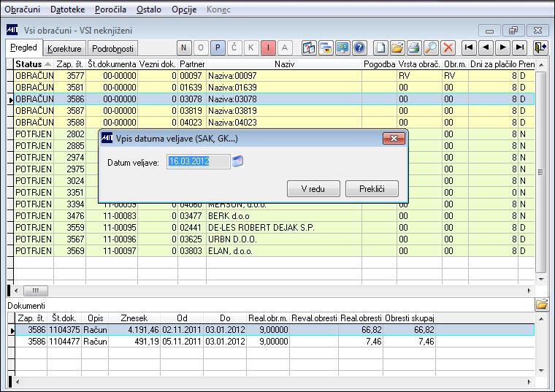The height and width of the screenshot is (392, 555).
Task: Switch to the Korekture tab
Action: point(64,48)
